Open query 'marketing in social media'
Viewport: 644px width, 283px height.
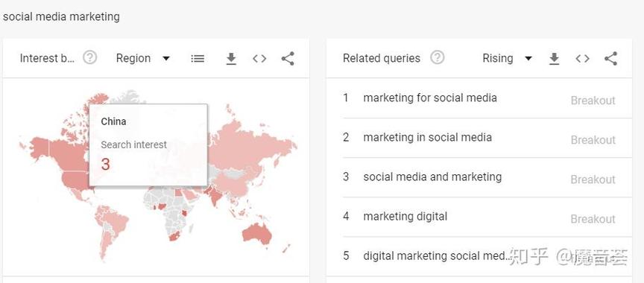click(428, 137)
